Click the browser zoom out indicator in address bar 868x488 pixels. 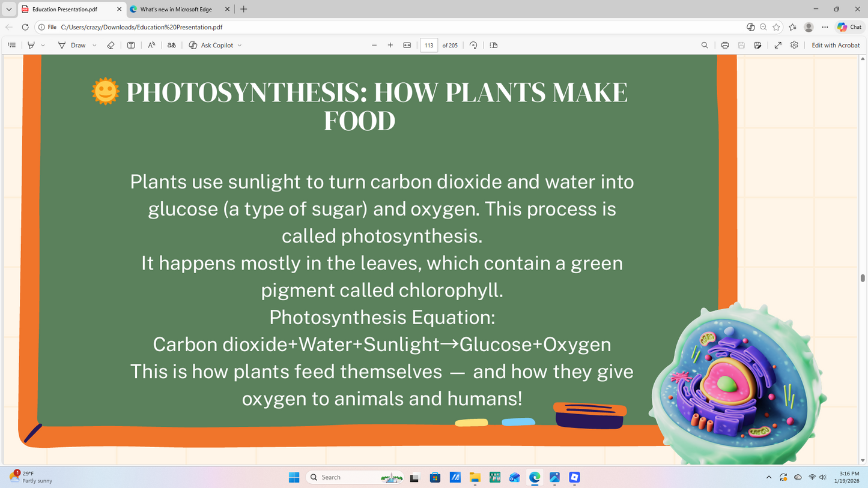coord(763,27)
